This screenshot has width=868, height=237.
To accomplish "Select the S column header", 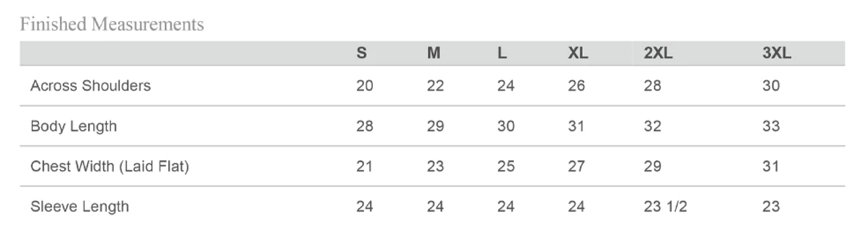I will [361, 53].
